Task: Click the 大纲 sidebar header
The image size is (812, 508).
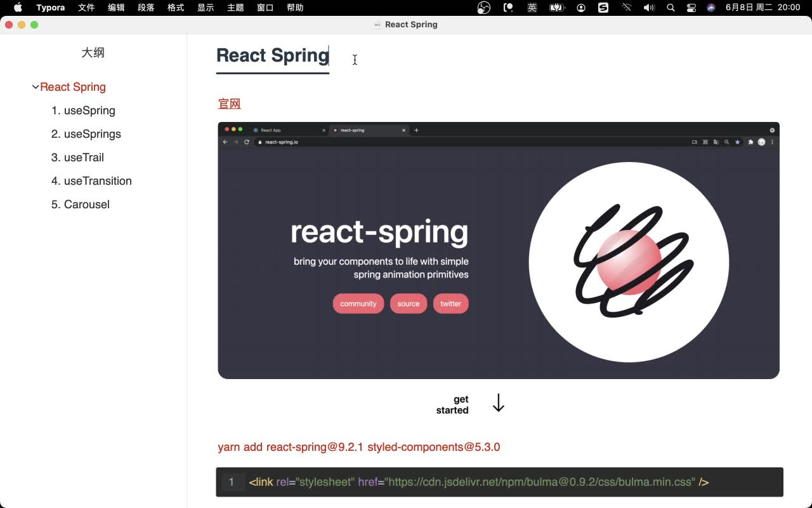Action: coord(93,53)
